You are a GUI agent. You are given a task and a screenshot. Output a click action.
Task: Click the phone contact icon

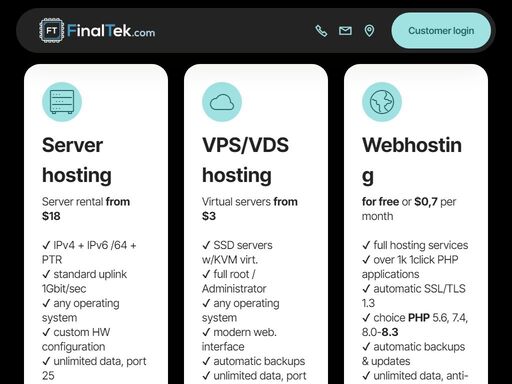click(321, 31)
